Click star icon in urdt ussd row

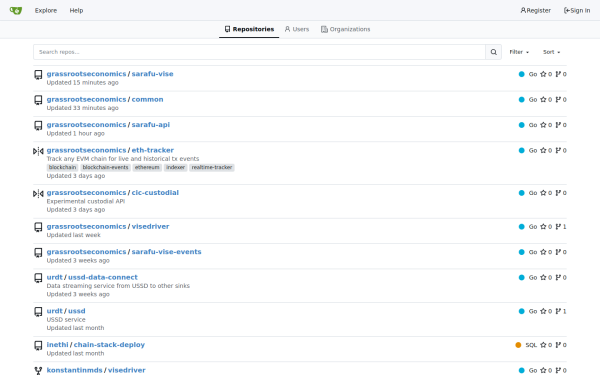click(x=543, y=311)
